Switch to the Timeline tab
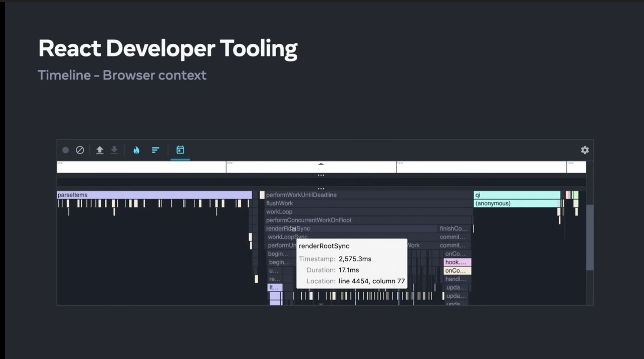Image resolution: width=644 pixels, height=359 pixels. click(180, 150)
